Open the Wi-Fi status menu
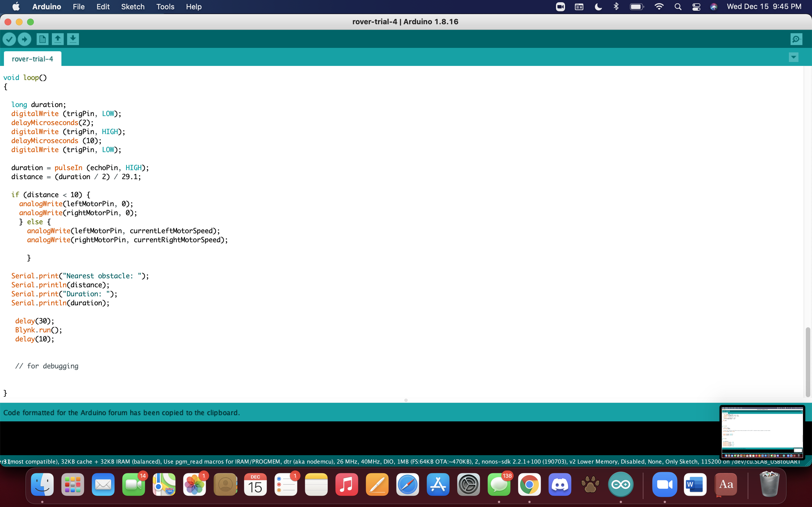The image size is (812, 507). (x=659, y=7)
